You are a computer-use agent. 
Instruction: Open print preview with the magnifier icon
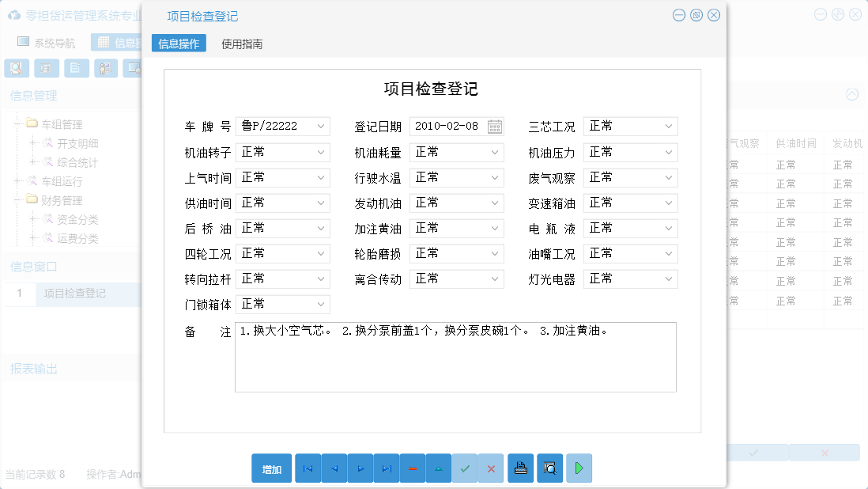(x=549, y=468)
